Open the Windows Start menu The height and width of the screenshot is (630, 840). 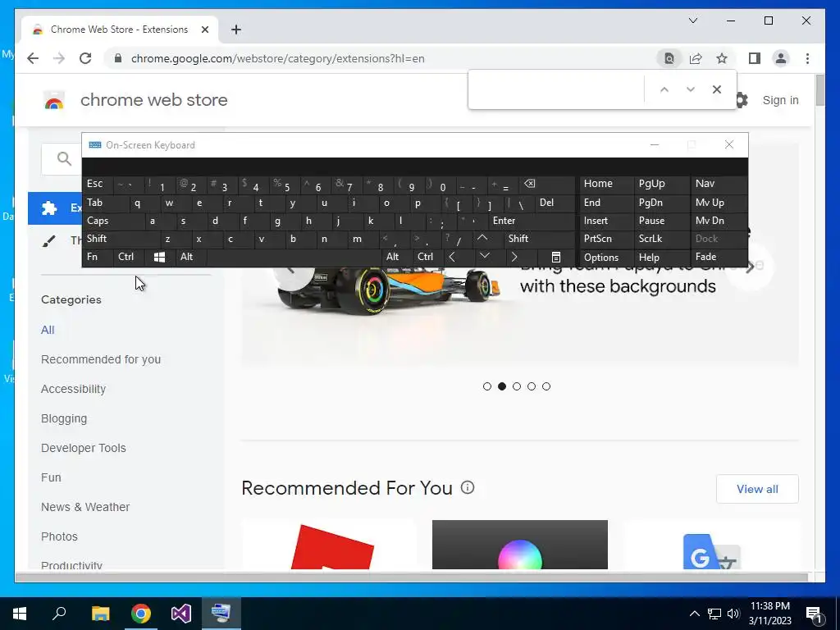coord(20,614)
